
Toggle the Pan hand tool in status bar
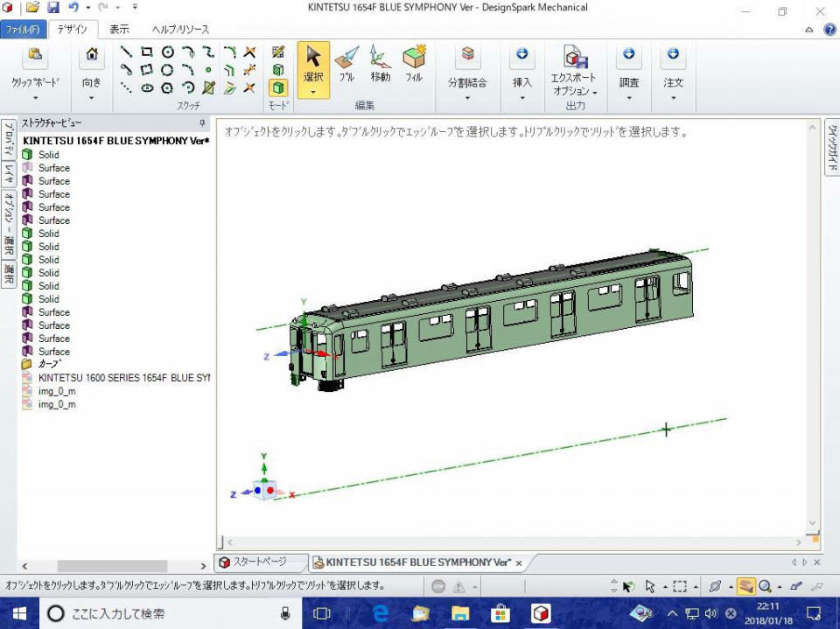(745, 586)
